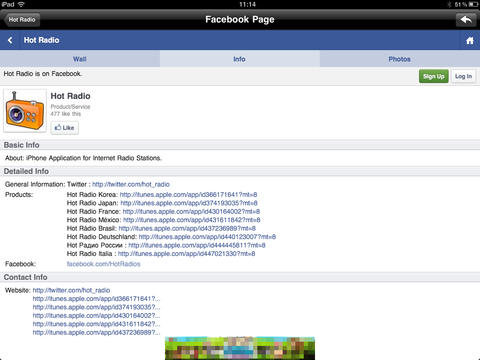Open the Hot Radio France iTunes link
This screenshot has width=480, height=360.
click(x=191, y=211)
